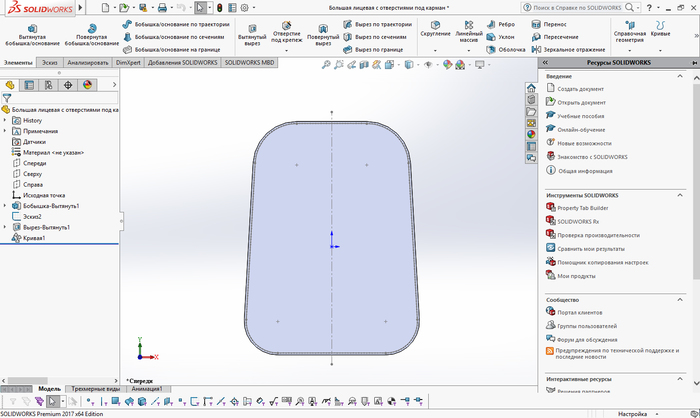Viewport: 700px width, 418px height.
Task: Select Boundary Cut 'Вырез по границе'
Action: (x=373, y=50)
